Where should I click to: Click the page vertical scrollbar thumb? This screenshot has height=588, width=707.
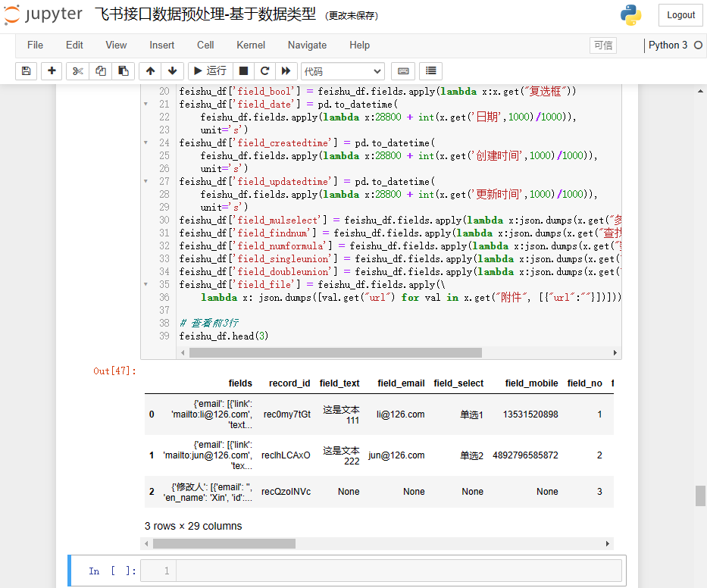pyautogui.click(x=700, y=496)
